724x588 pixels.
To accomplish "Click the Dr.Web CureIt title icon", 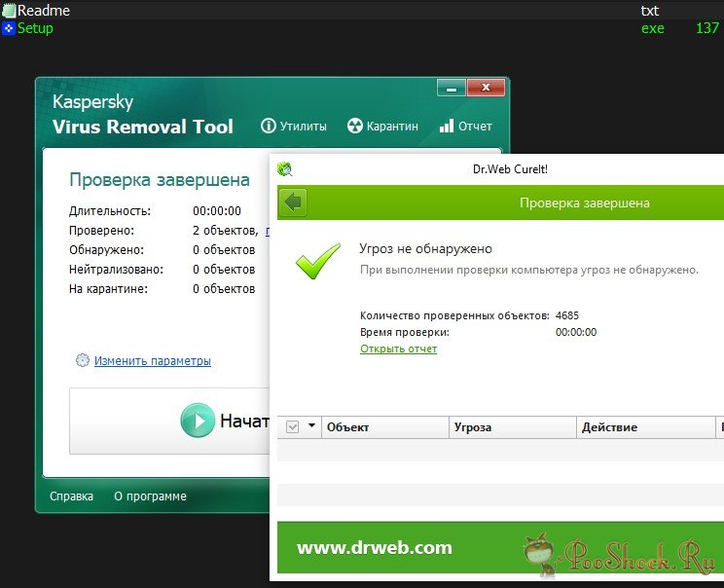I will click(x=285, y=169).
